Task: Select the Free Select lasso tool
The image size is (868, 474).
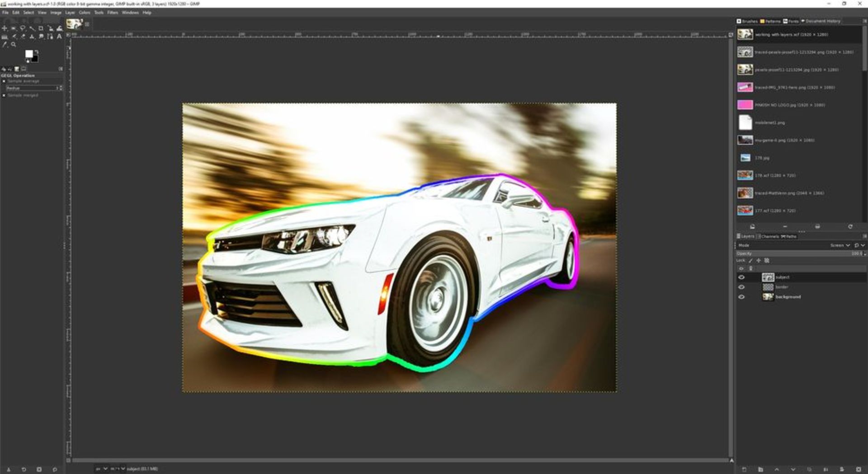Action: (x=23, y=28)
